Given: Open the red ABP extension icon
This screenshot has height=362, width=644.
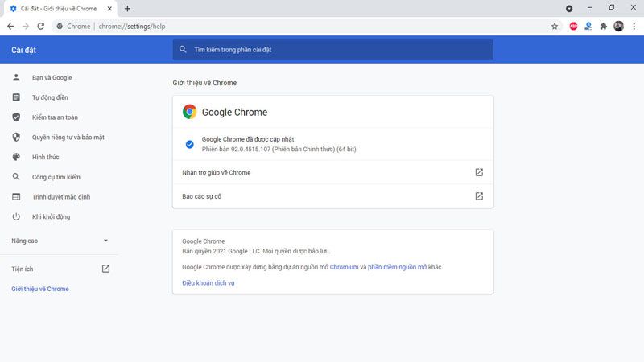Looking at the screenshot, I should (573, 27).
